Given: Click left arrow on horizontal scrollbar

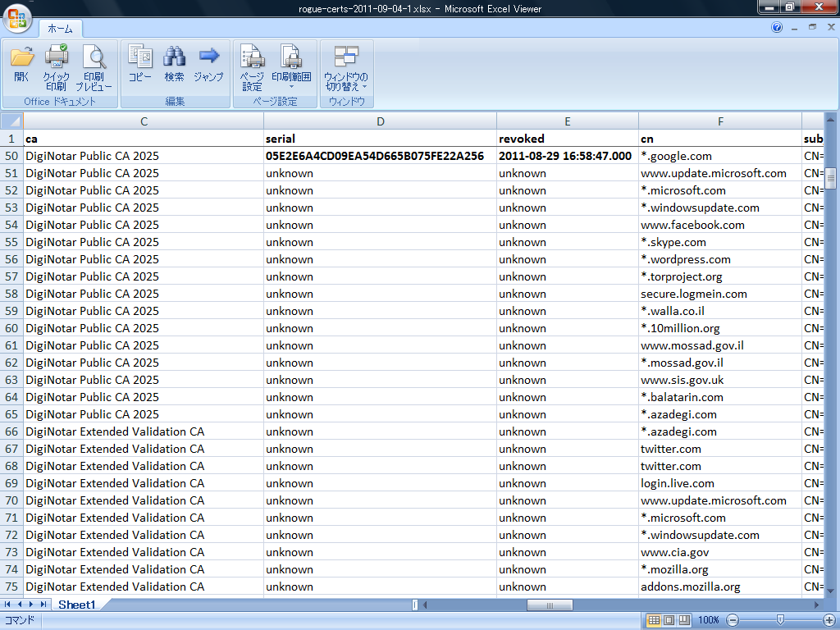Looking at the screenshot, I should click(x=425, y=605).
